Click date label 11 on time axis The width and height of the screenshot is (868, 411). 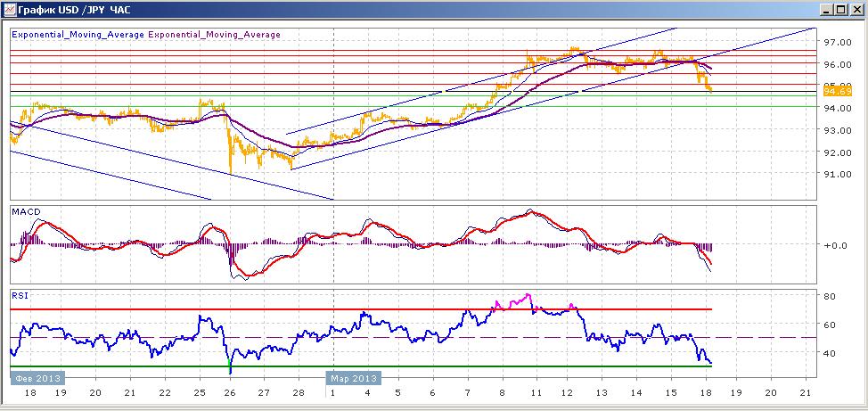[x=536, y=392]
